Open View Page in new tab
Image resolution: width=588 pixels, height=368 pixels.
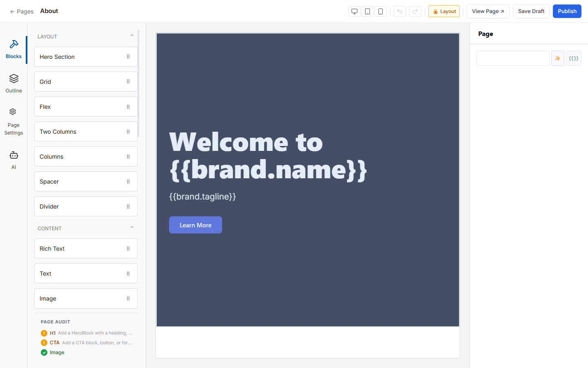coord(488,11)
